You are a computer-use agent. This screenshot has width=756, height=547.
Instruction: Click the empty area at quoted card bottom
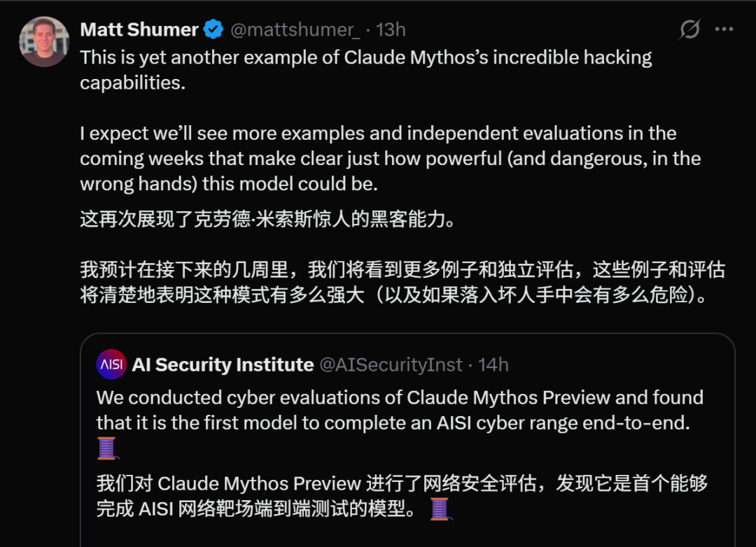click(x=406, y=534)
